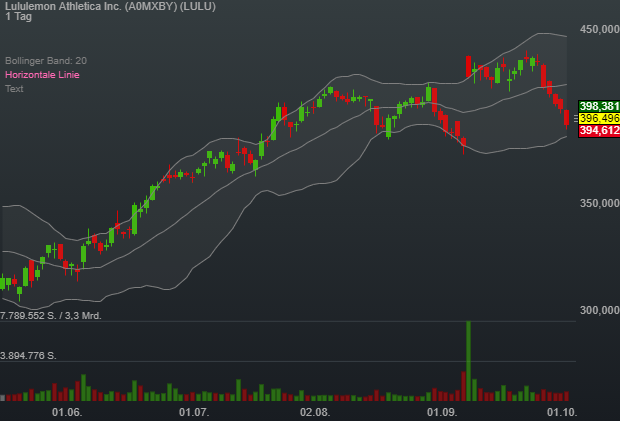Click the 'Text' legend entry
The width and height of the screenshot is (620, 421).
pos(14,89)
